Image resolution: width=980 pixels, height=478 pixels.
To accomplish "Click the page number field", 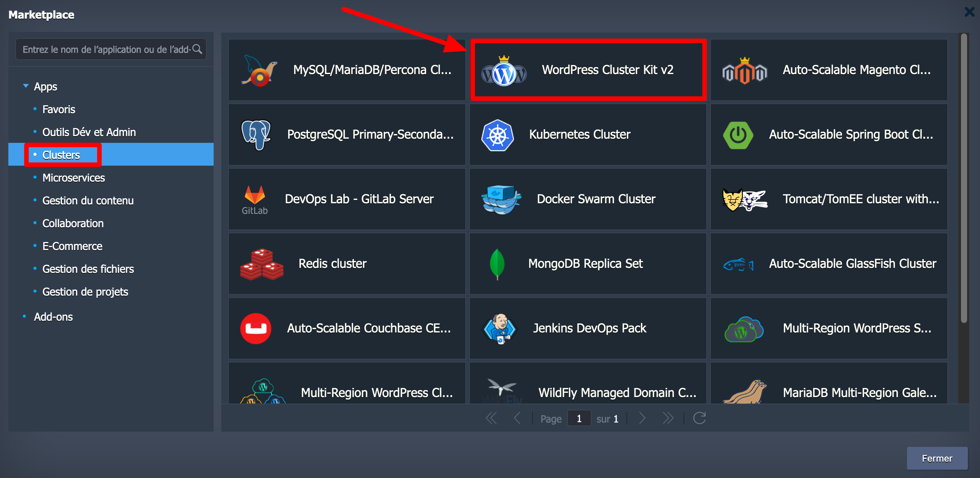I will point(579,418).
